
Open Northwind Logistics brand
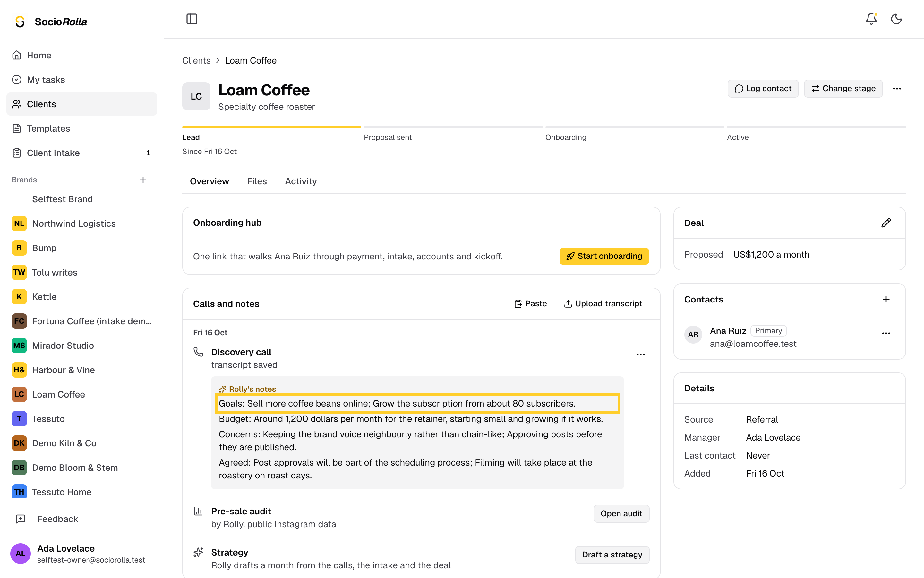click(82, 223)
